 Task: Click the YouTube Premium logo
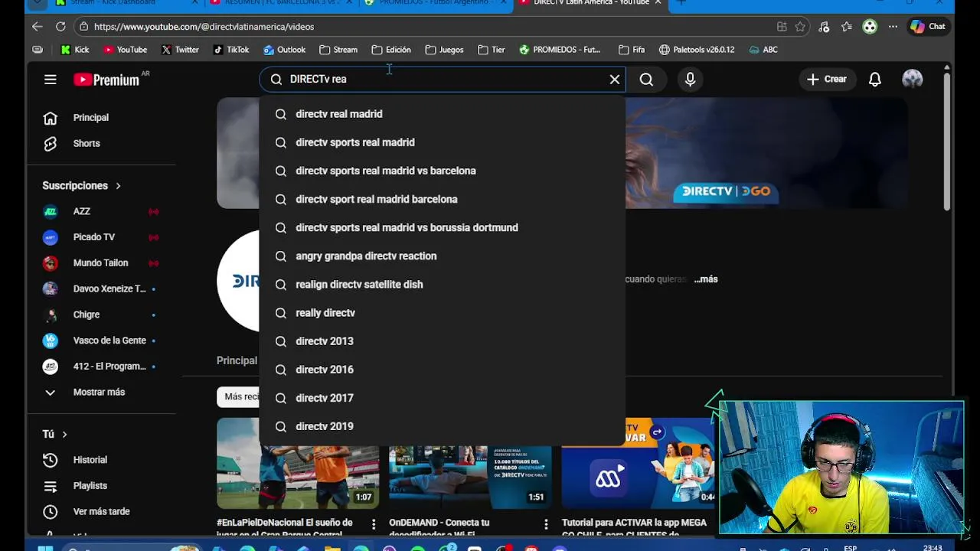pos(106,80)
